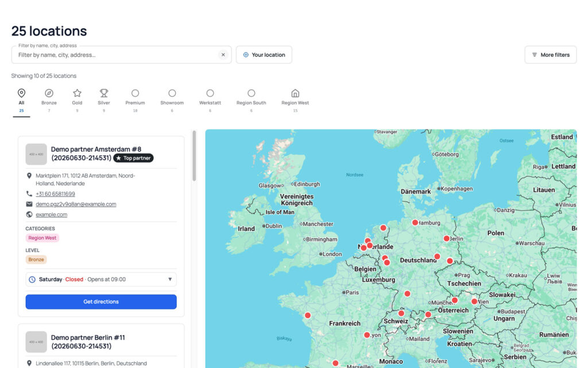Image resolution: width=588 pixels, height=368 pixels.
Task: Click the Berlin #11 partner logo thumbnail
Action: (x=36, y=342)
